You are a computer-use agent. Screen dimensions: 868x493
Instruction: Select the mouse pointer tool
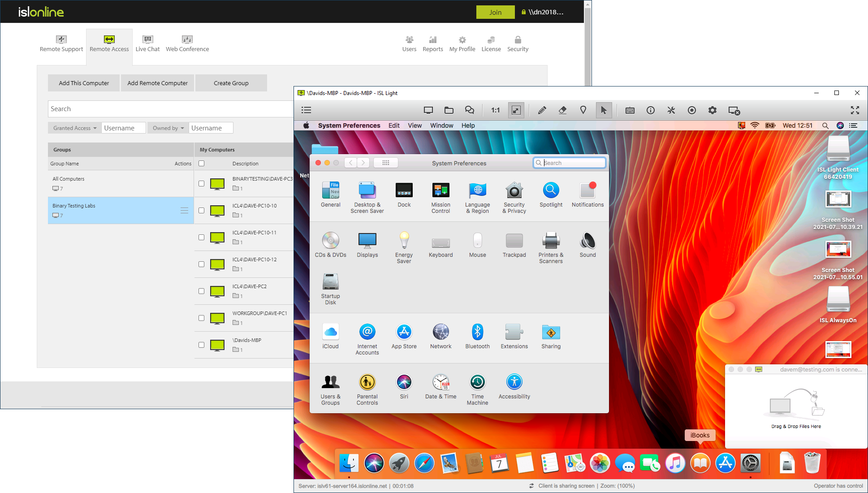point(604,110)
